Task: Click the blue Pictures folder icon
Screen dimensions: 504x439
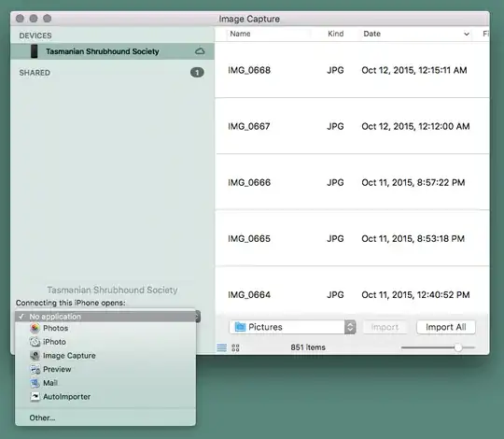Action: [x=240, y=327]
